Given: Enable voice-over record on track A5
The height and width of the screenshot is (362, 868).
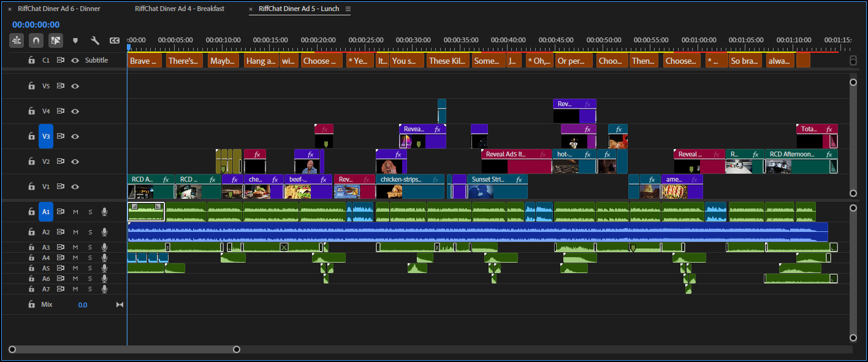Looking at the screenshot, I should coord(105,268).
